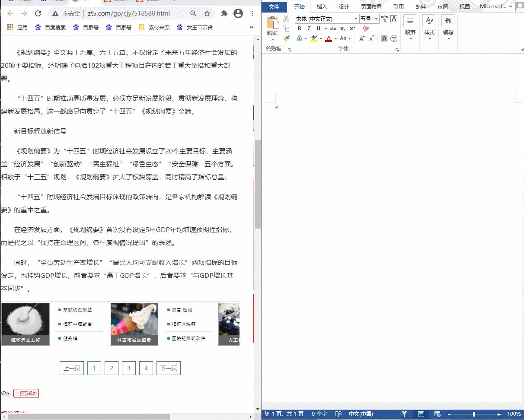Click the Cut scissors icon

click(286, 19)
